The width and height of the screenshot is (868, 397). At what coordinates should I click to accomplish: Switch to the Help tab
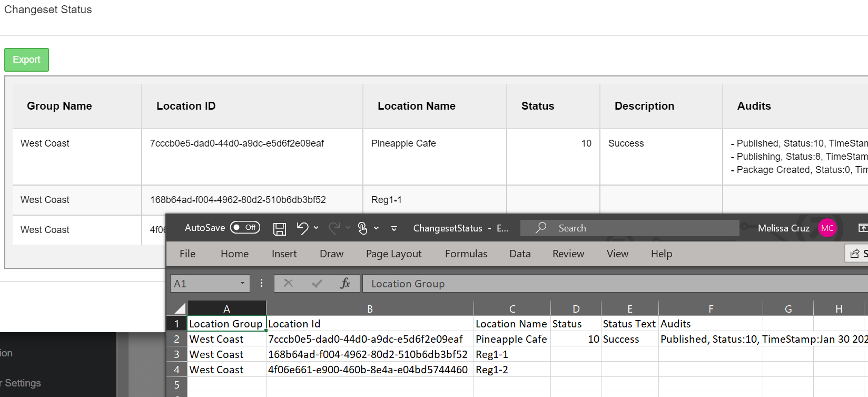[x=662, y=254]
